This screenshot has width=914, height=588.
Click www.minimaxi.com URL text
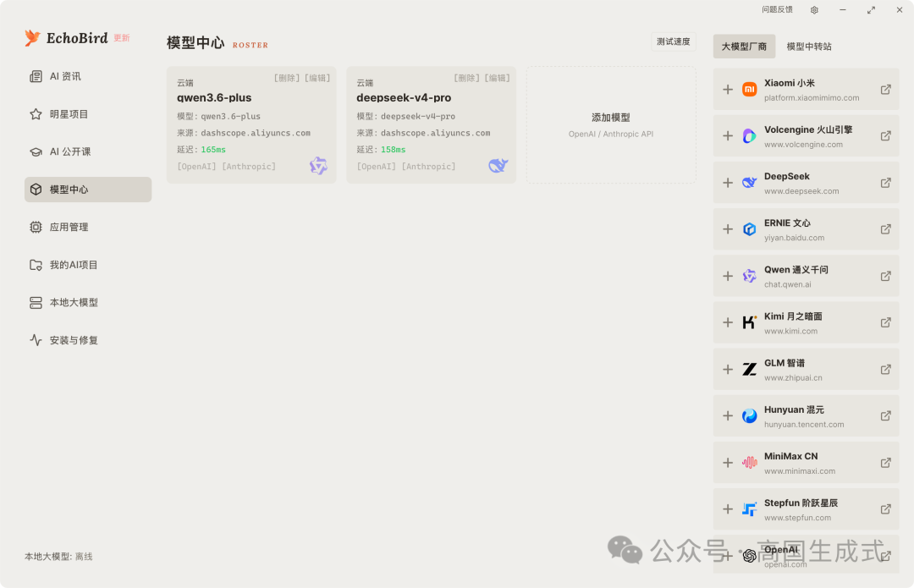tap(799, 471)
